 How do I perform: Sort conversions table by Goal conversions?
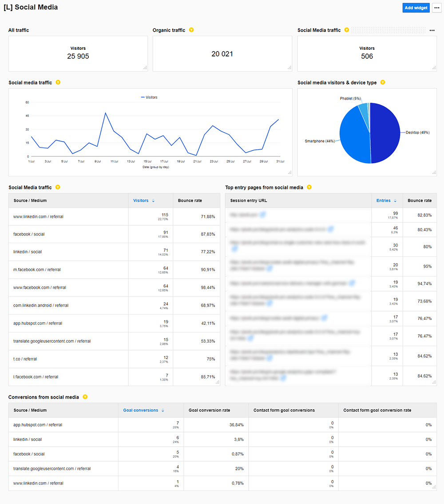point(143,410)
